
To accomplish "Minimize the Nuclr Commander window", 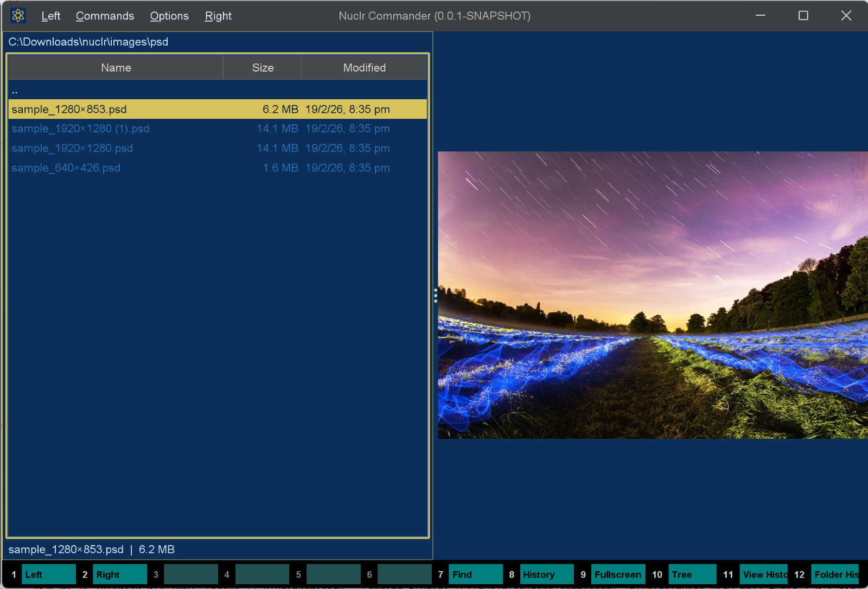I will click(x=761, y=16).
